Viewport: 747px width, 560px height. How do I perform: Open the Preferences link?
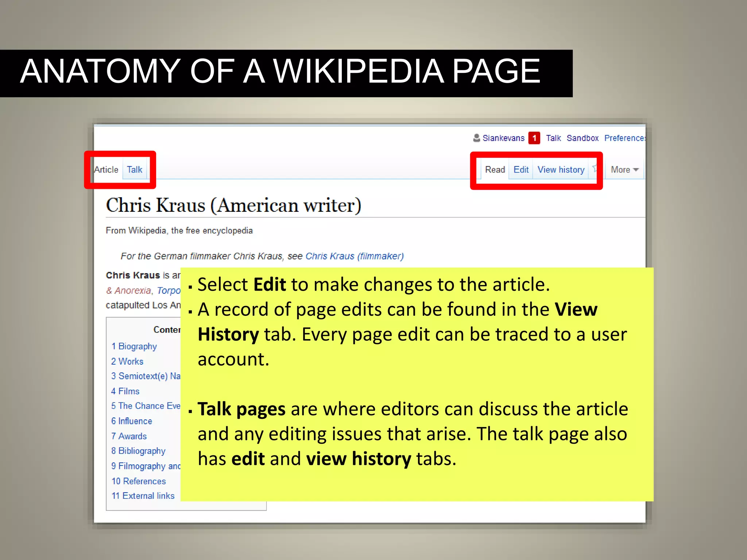(x=625, y=138)
